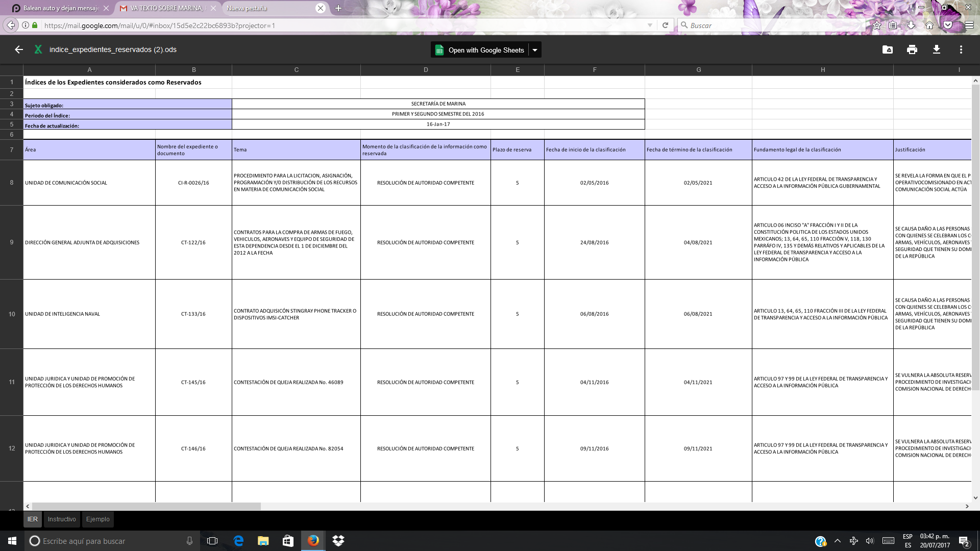Download the ods file
Image resolution: width=980 pixels, height=551 pixels.
point(937,49)
